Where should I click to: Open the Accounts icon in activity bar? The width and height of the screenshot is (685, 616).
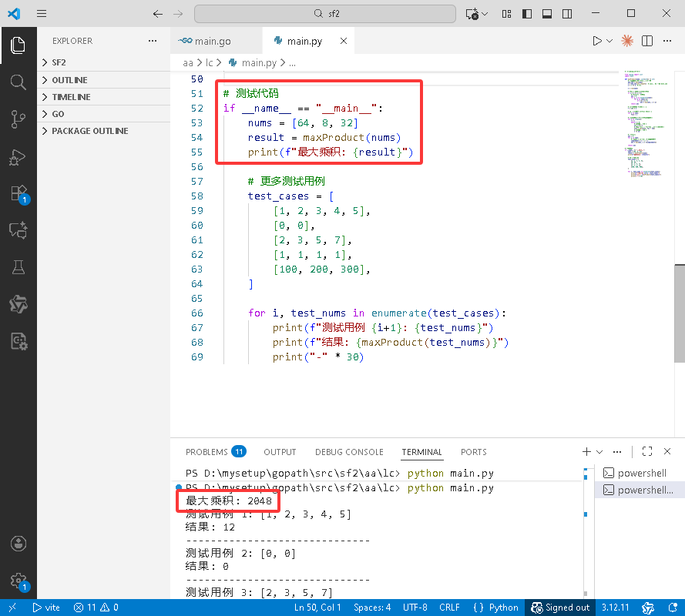[18, 544]
